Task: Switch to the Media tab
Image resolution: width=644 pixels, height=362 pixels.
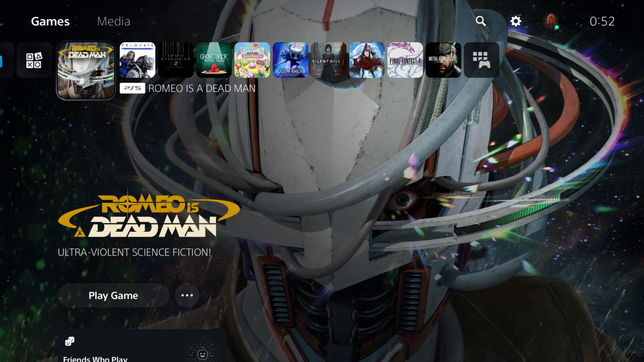Action: (114, 21)
